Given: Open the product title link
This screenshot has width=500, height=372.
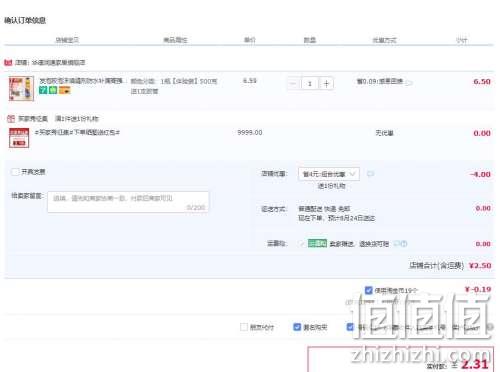Looking at the screenshot, I should (x=82, y=81).
